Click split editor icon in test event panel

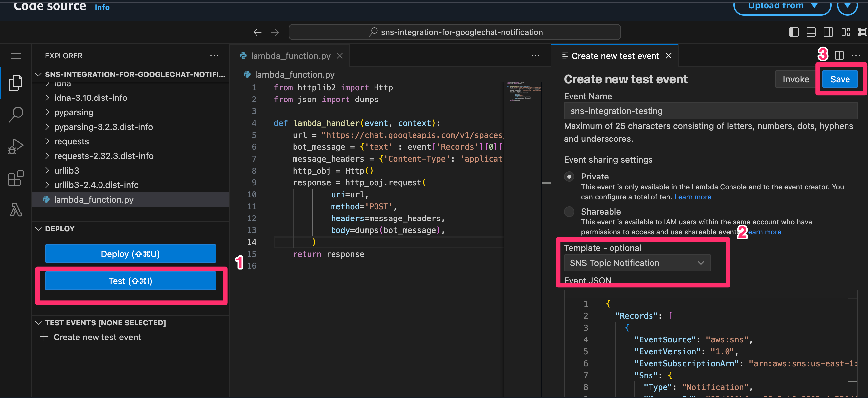tap(839, 55)
